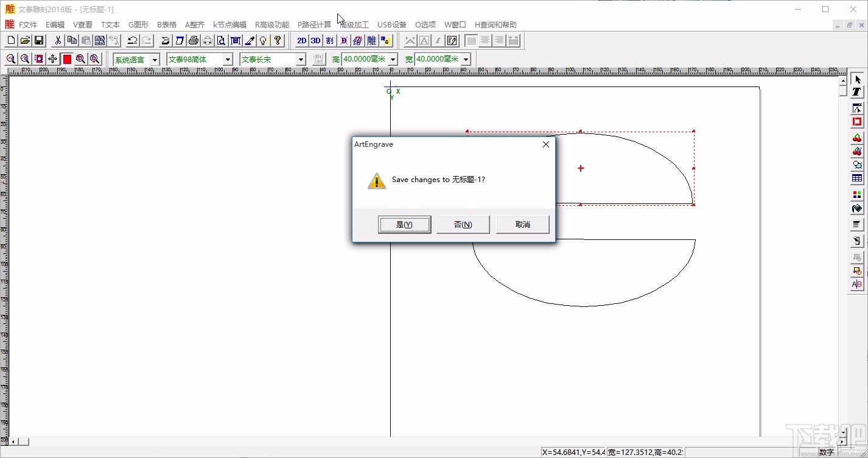Open the R高级功能 menu

tap(272, 25)
